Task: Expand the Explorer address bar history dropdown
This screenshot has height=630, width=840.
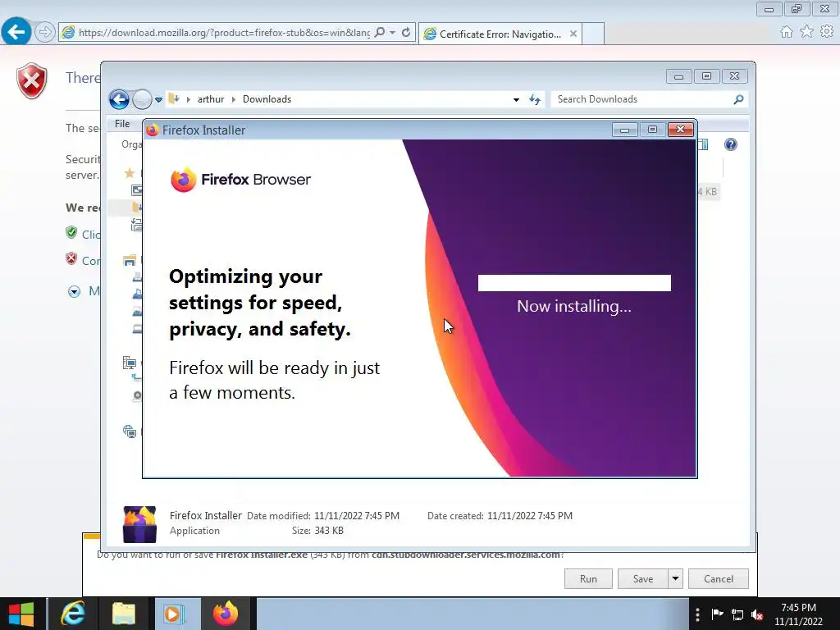Action: 516,99
